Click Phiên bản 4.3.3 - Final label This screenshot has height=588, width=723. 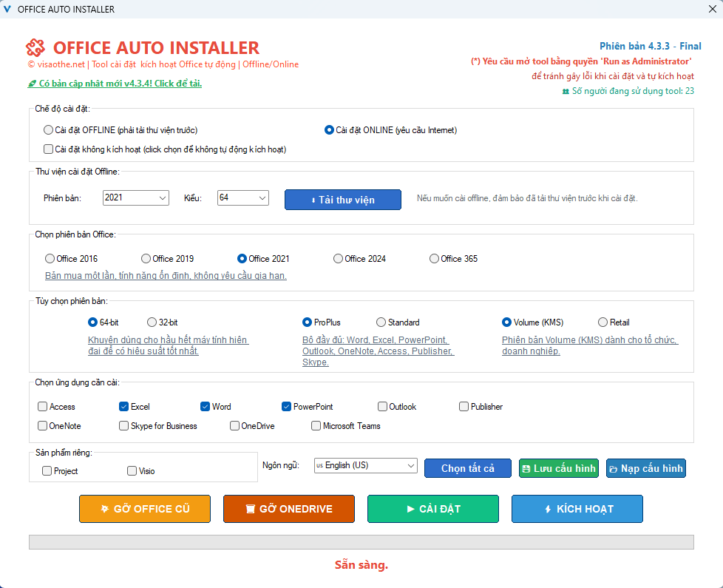[650, 46]
